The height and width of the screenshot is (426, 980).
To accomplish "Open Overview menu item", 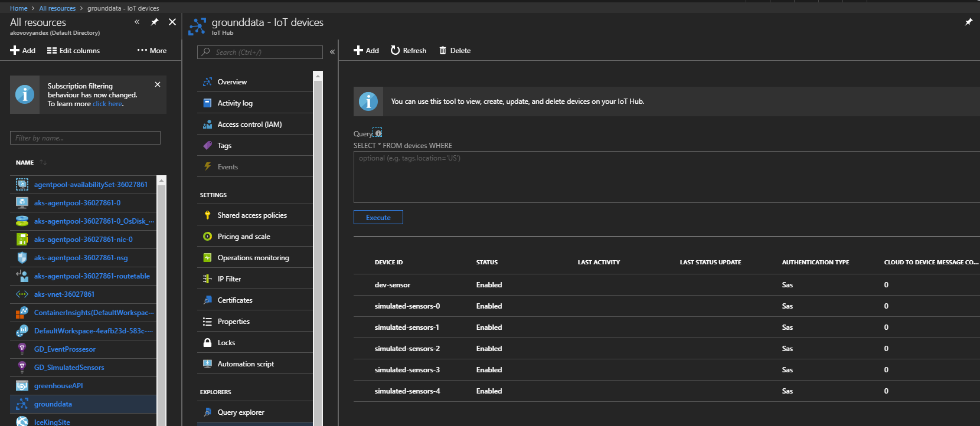I will [x=255, y=81].
